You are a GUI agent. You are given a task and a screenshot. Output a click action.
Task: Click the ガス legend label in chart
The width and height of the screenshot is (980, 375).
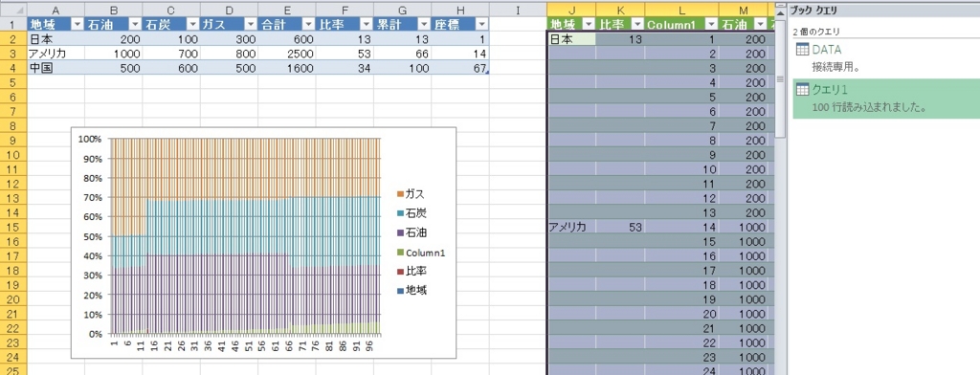415,194
